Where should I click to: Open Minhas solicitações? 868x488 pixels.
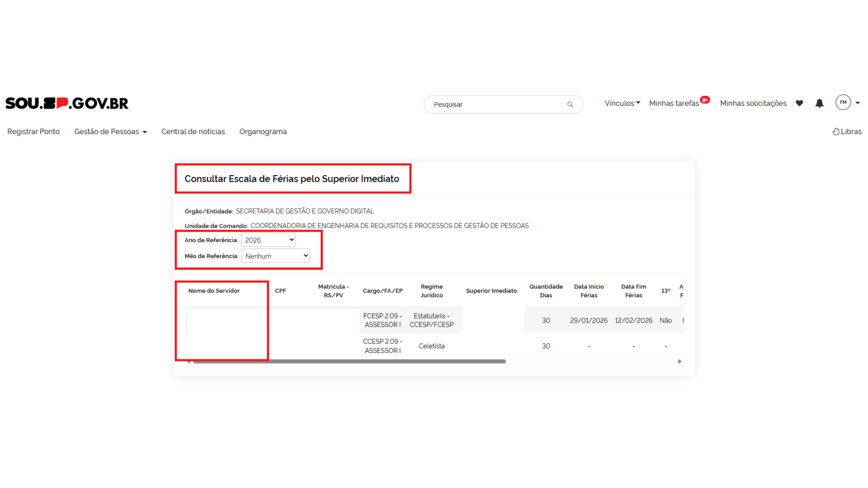coord(753,103)
